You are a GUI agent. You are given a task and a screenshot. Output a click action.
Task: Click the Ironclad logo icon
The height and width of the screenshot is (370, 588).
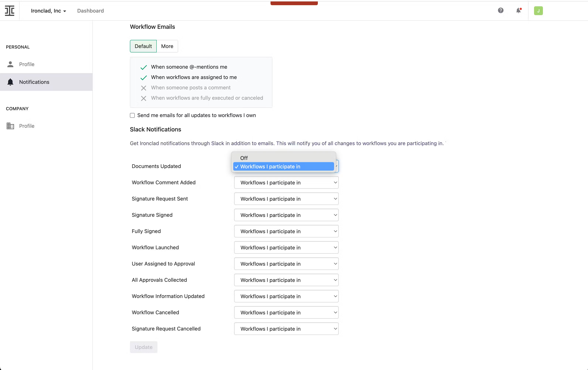pos(10,11)
